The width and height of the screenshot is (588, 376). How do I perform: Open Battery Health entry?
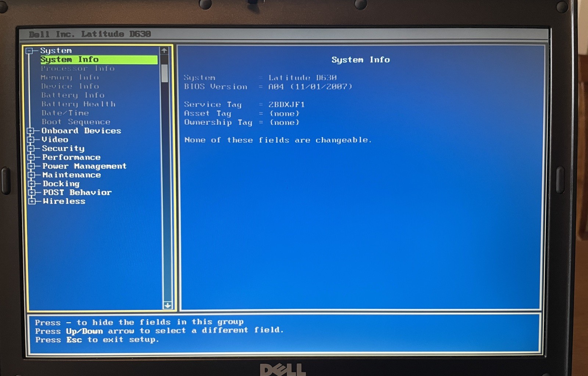(78, 104)
